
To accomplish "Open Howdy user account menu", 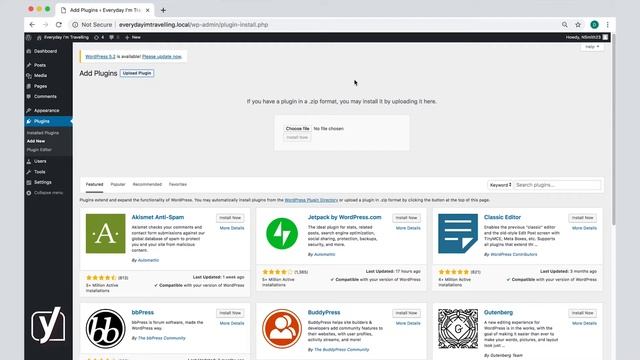I will click(x=587, y=37).
